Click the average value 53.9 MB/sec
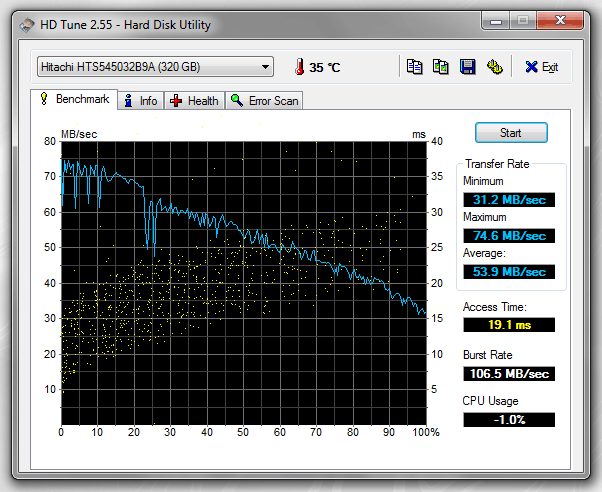This screenshot has width=602, height=492. 509,272
